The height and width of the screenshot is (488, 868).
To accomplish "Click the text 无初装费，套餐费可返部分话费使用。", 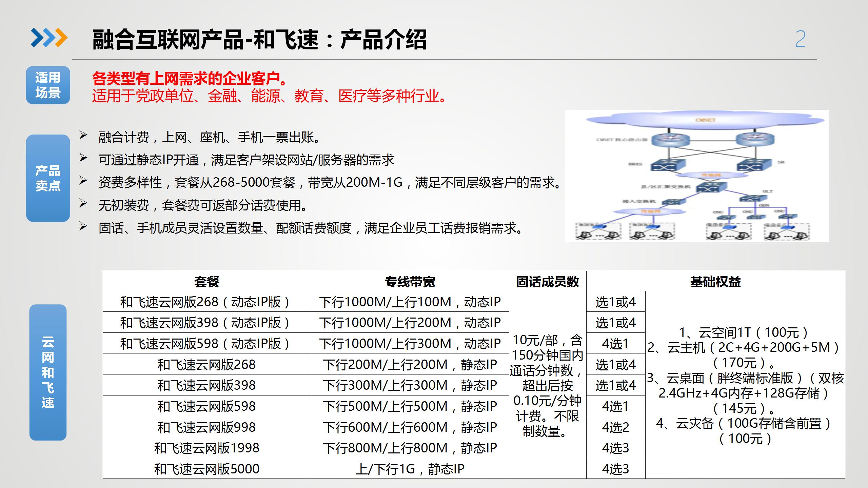I will 203,205.
